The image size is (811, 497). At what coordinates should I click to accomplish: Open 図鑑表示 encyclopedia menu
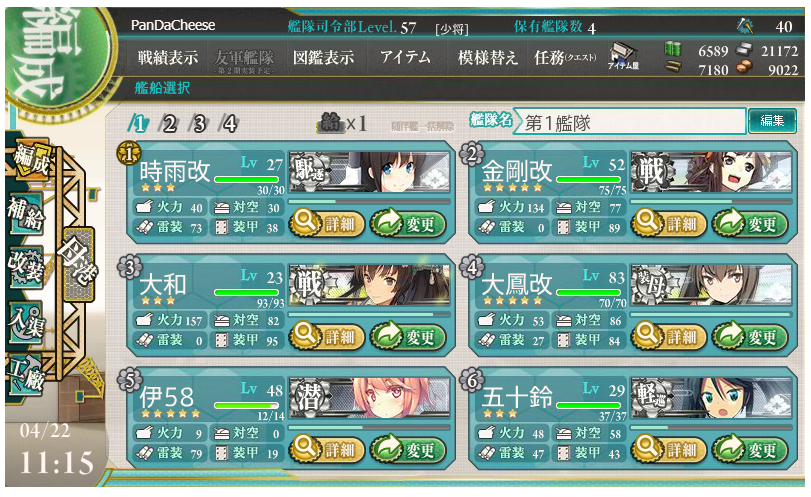point(323,57)
